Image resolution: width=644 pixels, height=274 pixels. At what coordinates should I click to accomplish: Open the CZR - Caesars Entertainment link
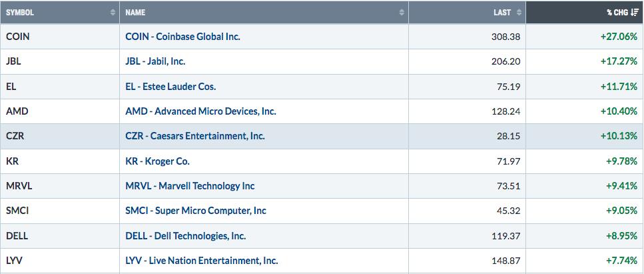(195, 136)
